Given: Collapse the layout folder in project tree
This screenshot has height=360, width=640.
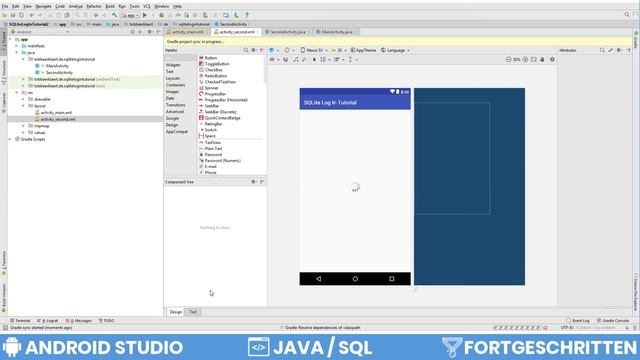Looking at the screenshot, I should pyautogui.click(x=23, y=106).
